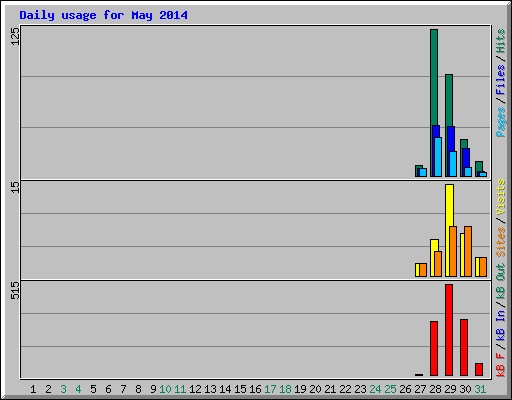This screenshot has height=400, width=512.
Task: Click day 29 on the x-axis
Action: click(450, 389)
